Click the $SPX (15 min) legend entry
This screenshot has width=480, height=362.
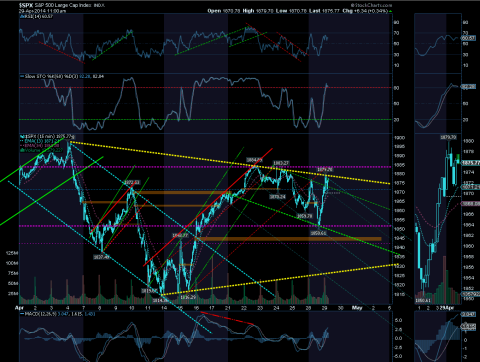[47, 136]
